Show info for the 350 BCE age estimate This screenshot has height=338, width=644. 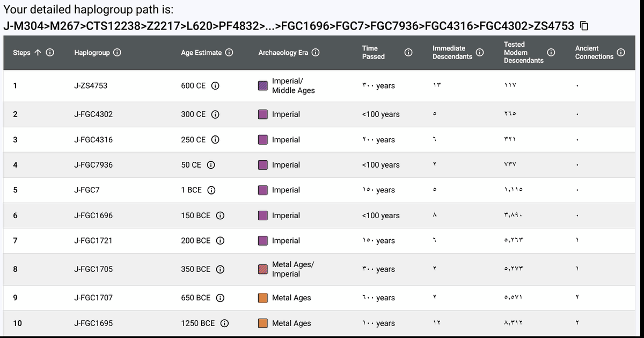click(x=220, y=269)
